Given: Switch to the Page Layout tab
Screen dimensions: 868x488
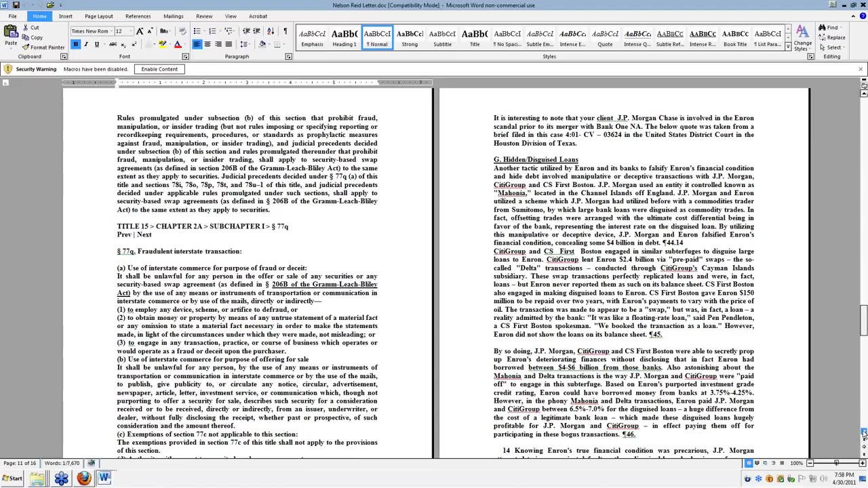Looking at the screenshot, I should tap(99, 16).
